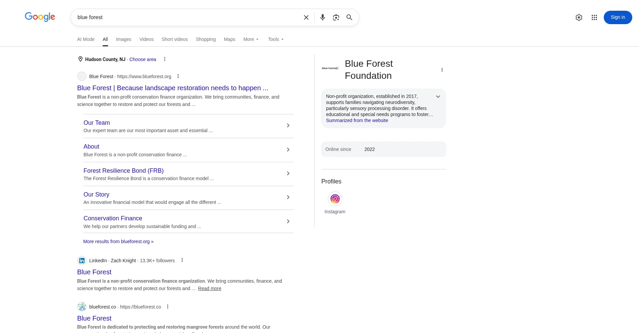The image size is (644, 333).
Task: Expand the Tools dropdown
Action: tap(276, 39)
